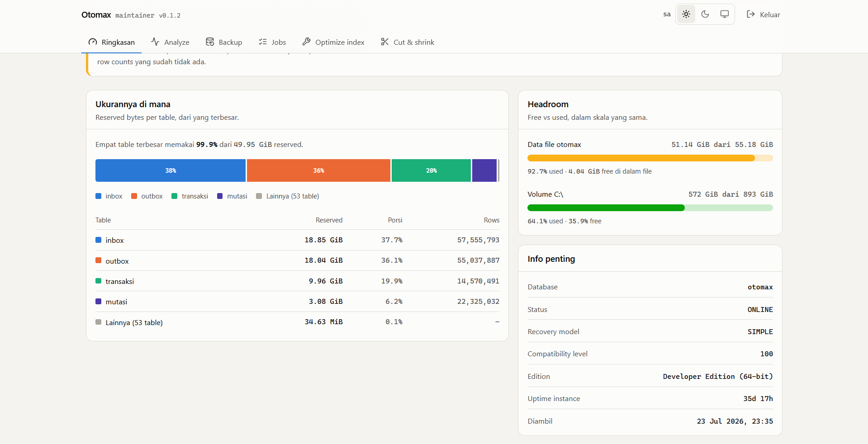Click the blue inbox bar segment
868x444 pixels.
(x=171, y=170)
